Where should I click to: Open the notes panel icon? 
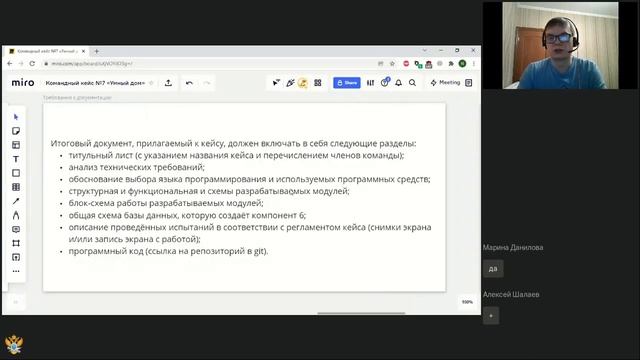(469, 83)
